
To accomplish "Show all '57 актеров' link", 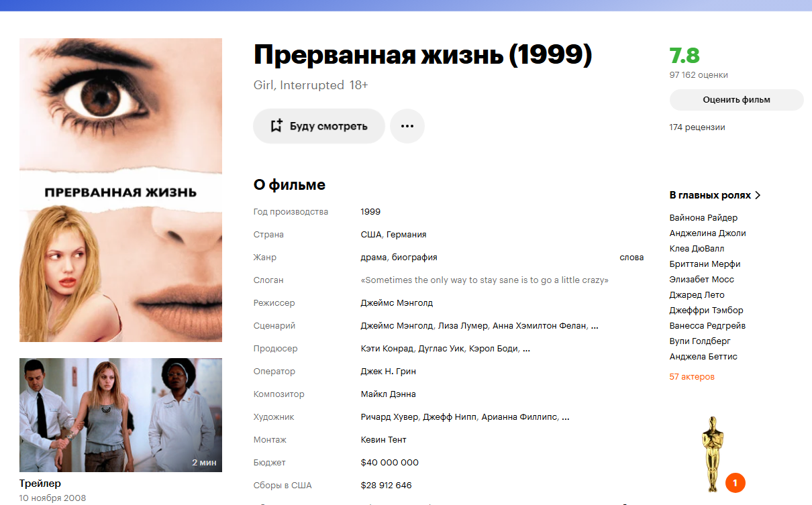I will [692, 377].
